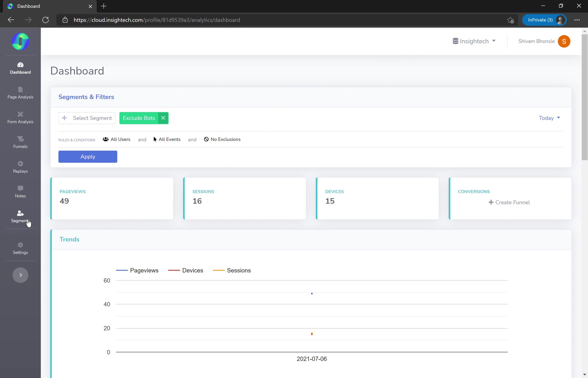
Task: Toggle the Pageviews series in the legend
Action: [x=144, y=270]
